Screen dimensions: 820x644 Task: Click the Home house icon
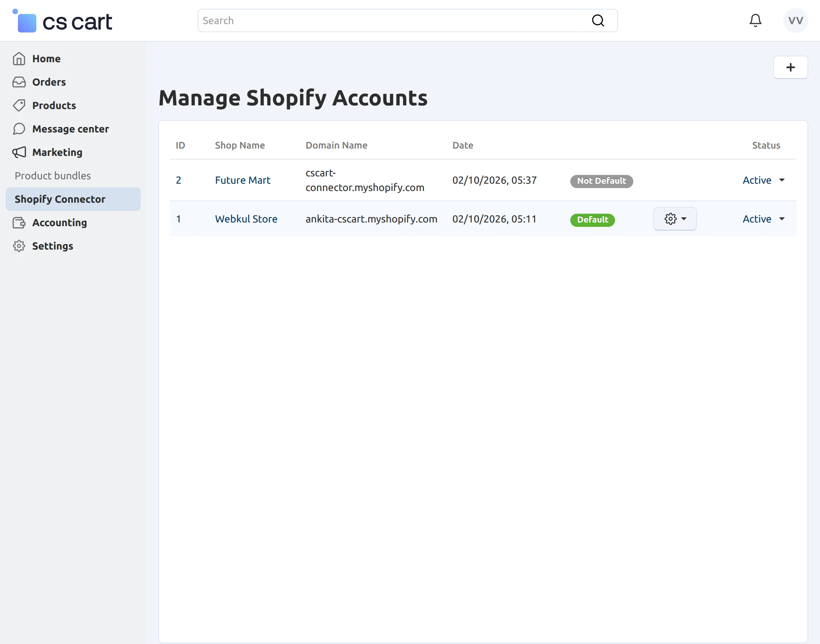pos(19,59)
